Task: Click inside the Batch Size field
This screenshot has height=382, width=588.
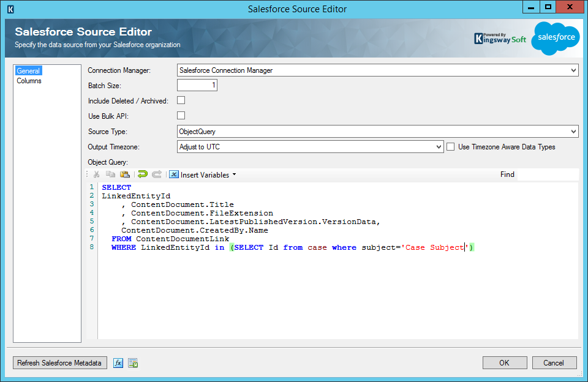Action: (197, 85)
